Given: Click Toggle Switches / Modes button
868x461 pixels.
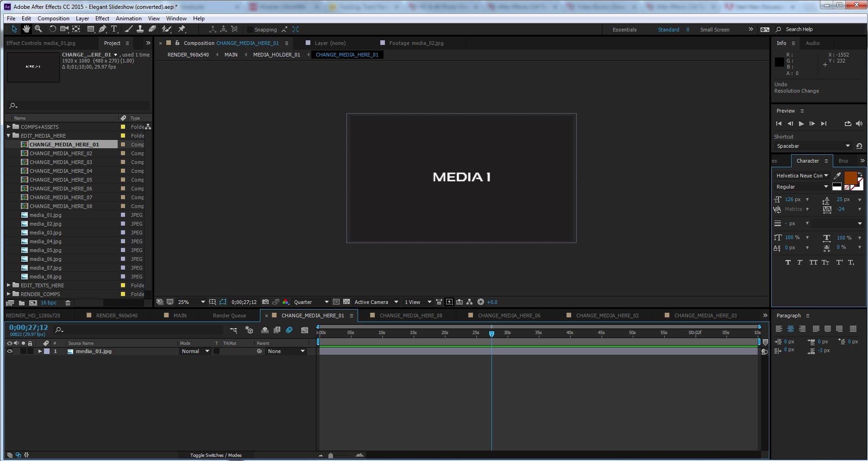Looking at the screenshot, I should coord(216,455).
